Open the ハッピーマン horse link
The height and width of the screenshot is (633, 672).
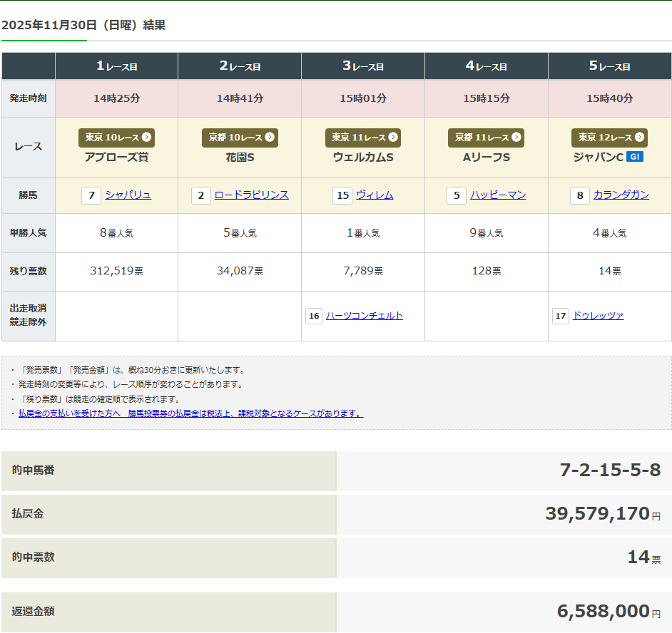click(498, 195)
